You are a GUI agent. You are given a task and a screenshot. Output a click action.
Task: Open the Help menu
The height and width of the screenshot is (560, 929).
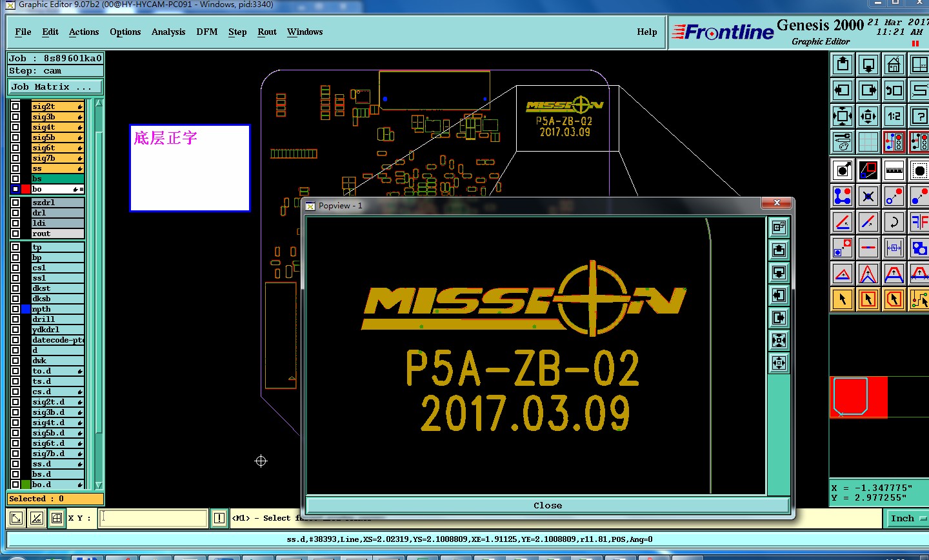coord(647,32)
